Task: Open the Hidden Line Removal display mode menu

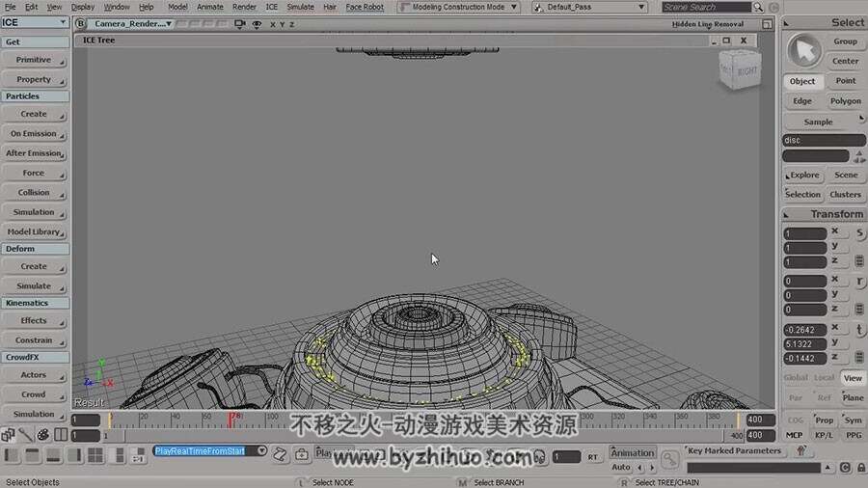Action: 708,24
